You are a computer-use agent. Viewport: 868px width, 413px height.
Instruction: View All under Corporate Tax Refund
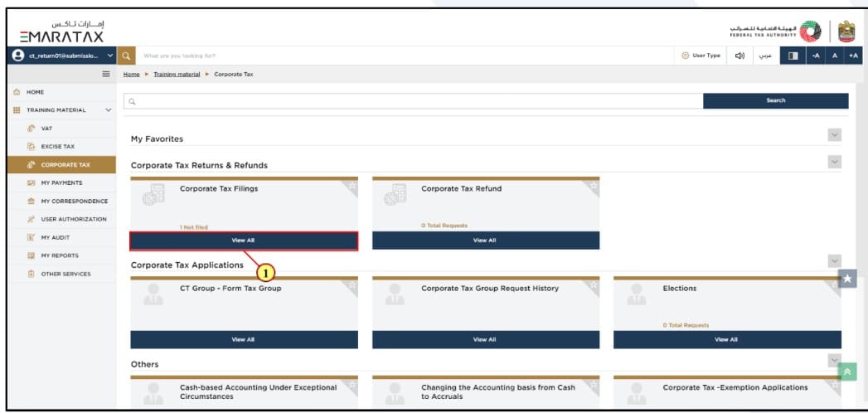click(x=486, y=241)
